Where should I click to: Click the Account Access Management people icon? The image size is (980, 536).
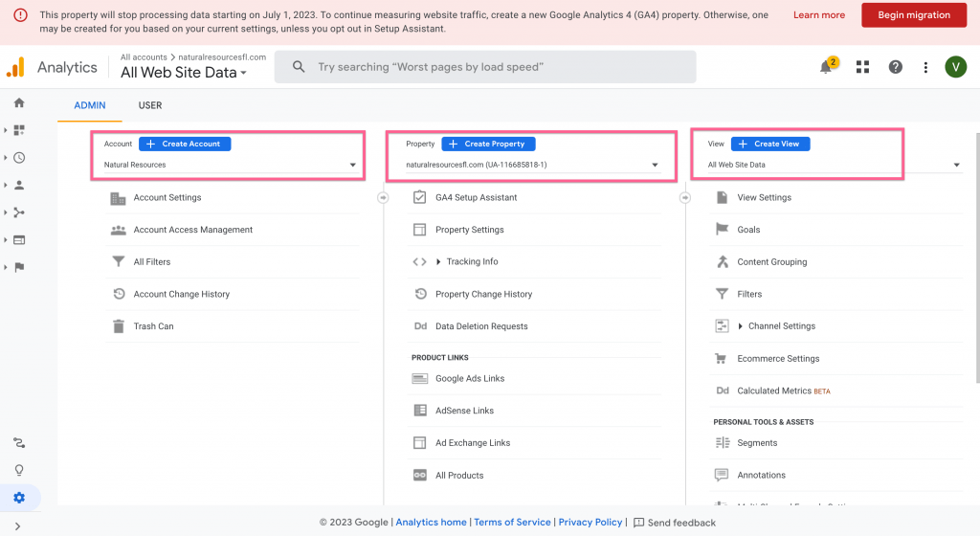tap(118, 230)
